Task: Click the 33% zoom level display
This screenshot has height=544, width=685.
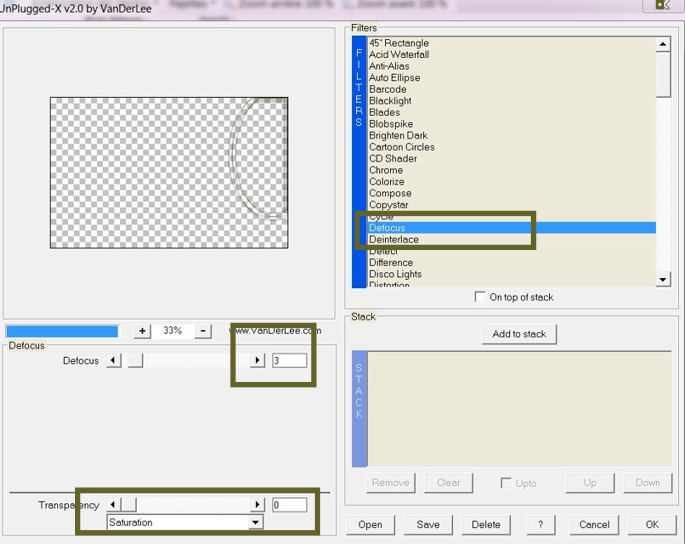Action: point(173,331)
